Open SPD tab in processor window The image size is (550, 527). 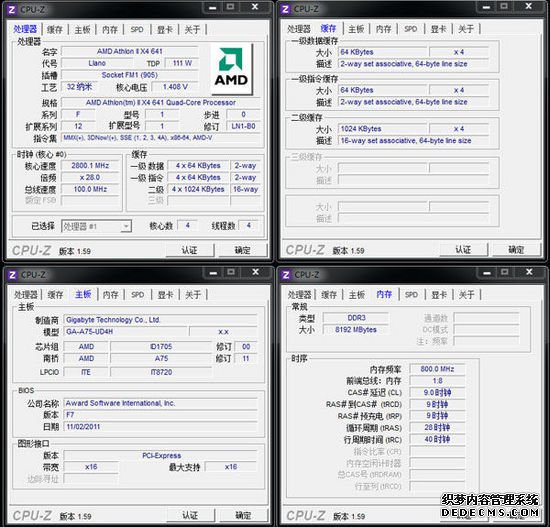point(137,29)
